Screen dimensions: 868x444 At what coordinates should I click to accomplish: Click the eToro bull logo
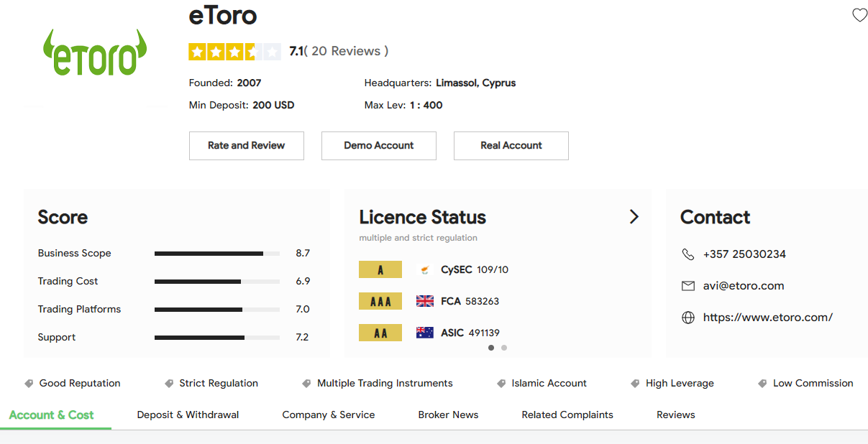point(95,53)
